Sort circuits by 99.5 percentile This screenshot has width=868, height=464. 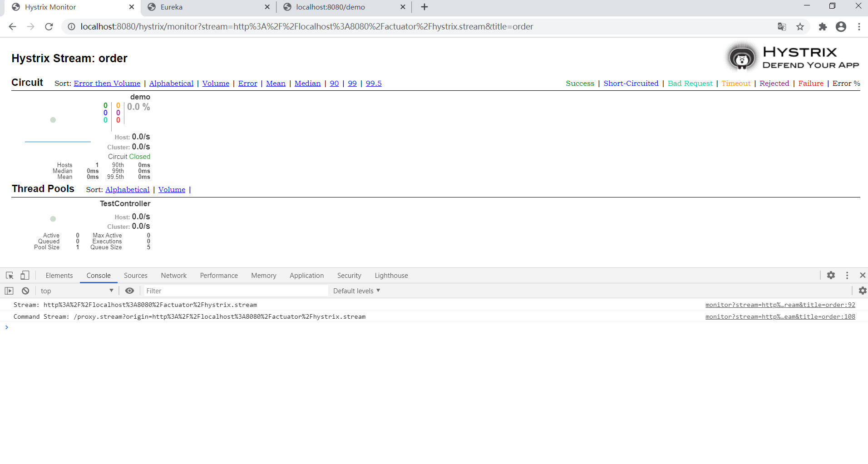pyautogui.click(x=374, y=84)
